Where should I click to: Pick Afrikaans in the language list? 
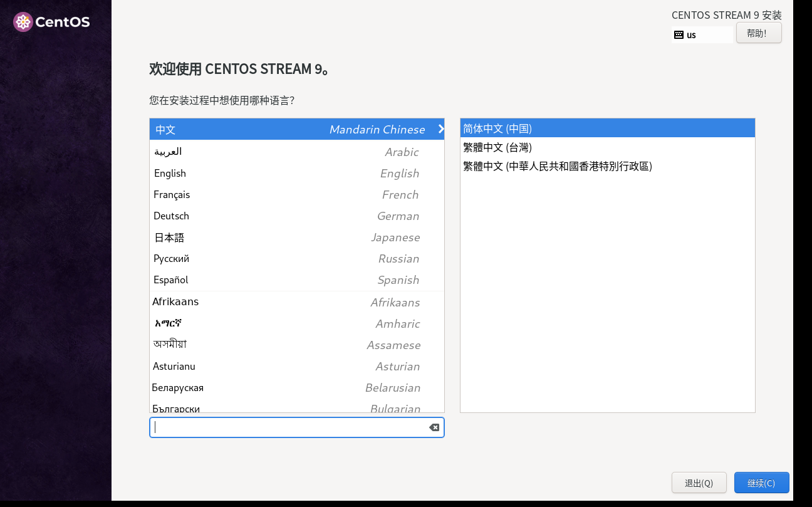tap(297, 302)
